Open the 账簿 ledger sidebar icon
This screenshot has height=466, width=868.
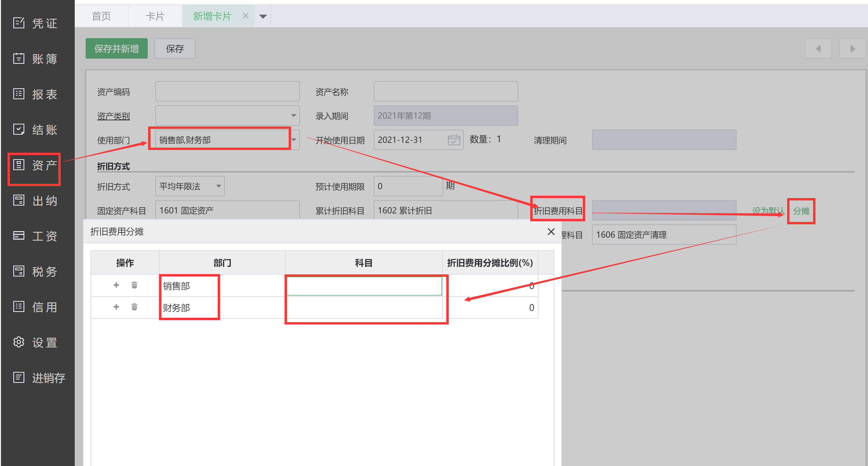(x=19, y=58)
